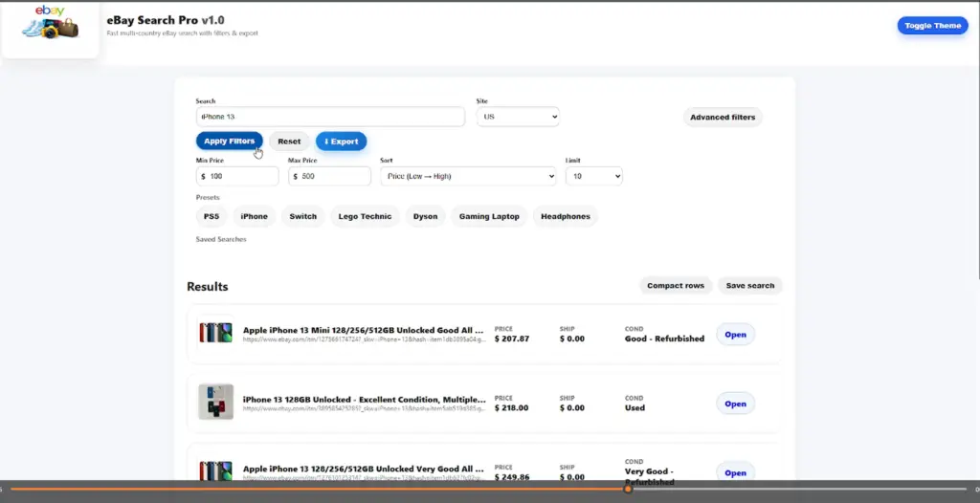Open the $218.00 Used iPhone 13 listing
This screenshot has width=980, height=503.
coord(736,404)
